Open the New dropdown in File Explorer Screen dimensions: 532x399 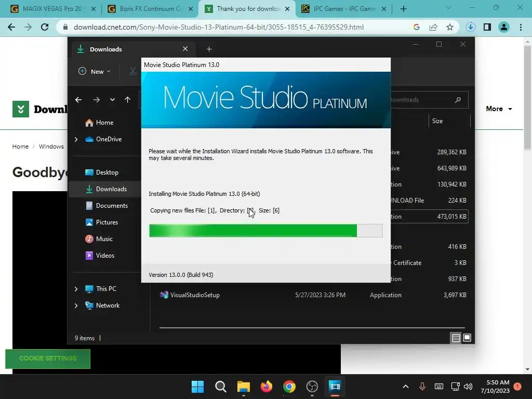(x=95, y=72)
